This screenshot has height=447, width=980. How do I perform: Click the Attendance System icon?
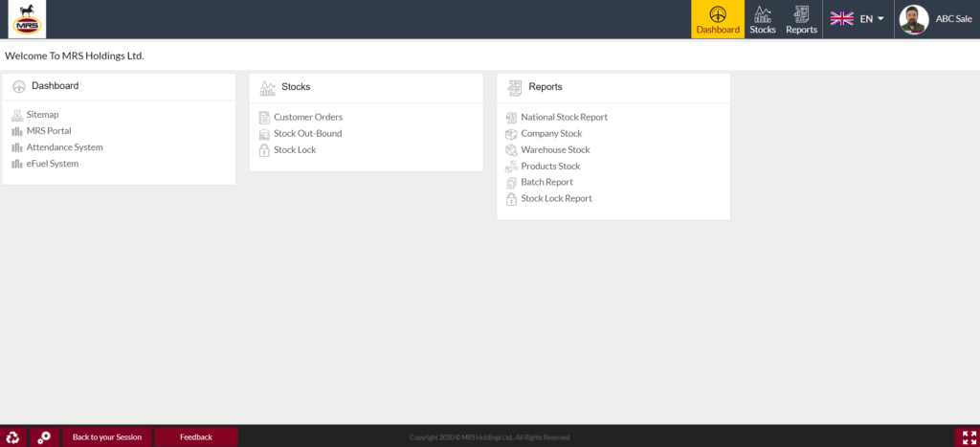(x=17, y=147)
